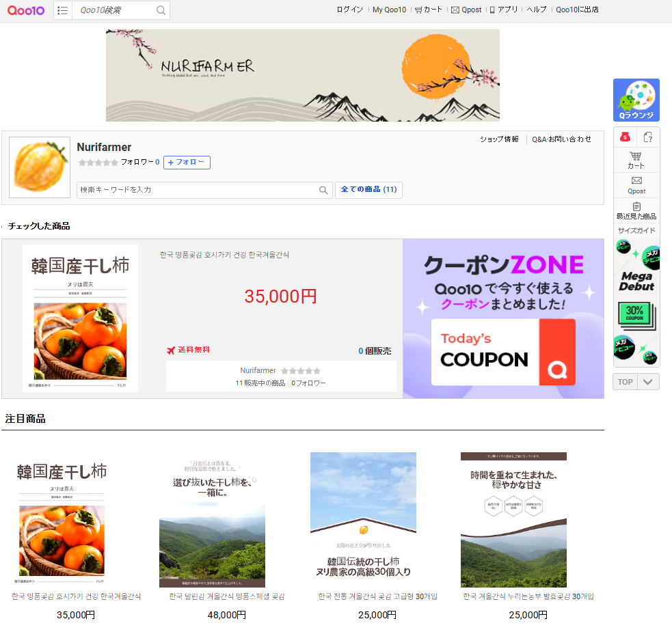Click the Mega Debut 30% coupon banner
Image resolution: width=672 pixels, height=634 pixels.
click(x=636, y=302)
